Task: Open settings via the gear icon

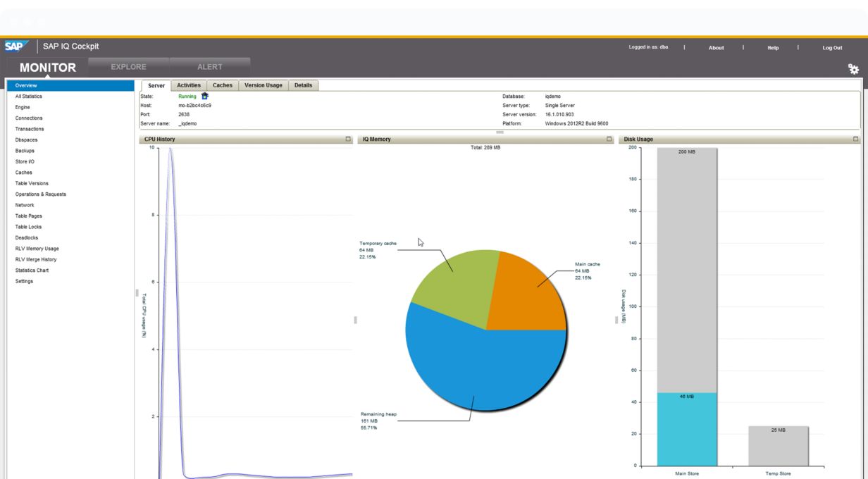Action: tap(853, 69)
